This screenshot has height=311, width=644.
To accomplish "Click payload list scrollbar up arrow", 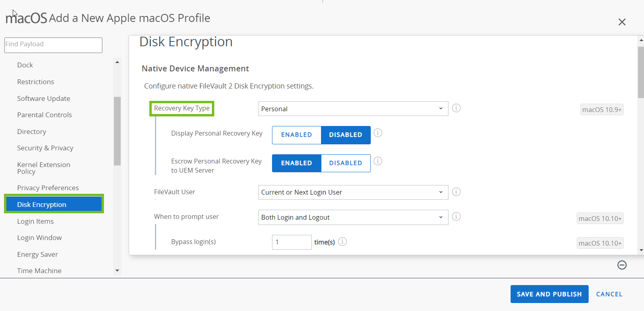I will [x=117, y=62].
